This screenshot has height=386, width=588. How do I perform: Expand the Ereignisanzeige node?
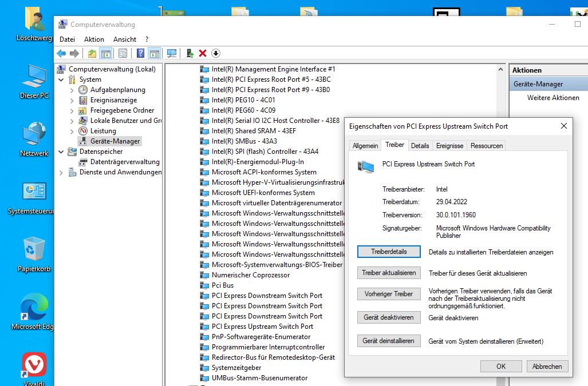click(72, 100)
